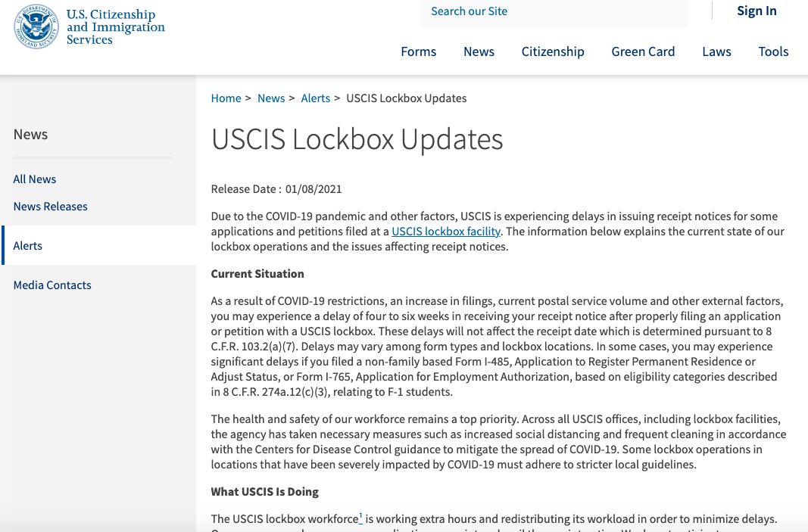
Task: Open News in the top navigation bar
Action: coord(479,51)
